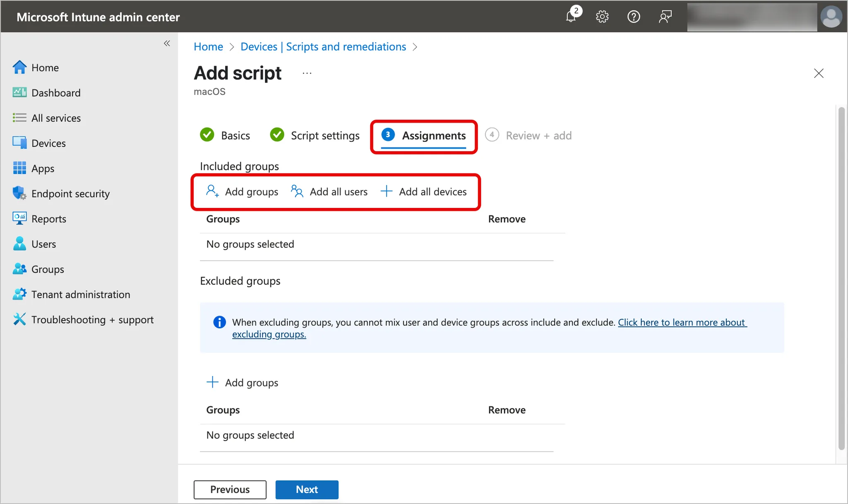Click the help question mark icon
This screenshot has width=848, height=504.
pyautogui.click(x=634, y=17)
